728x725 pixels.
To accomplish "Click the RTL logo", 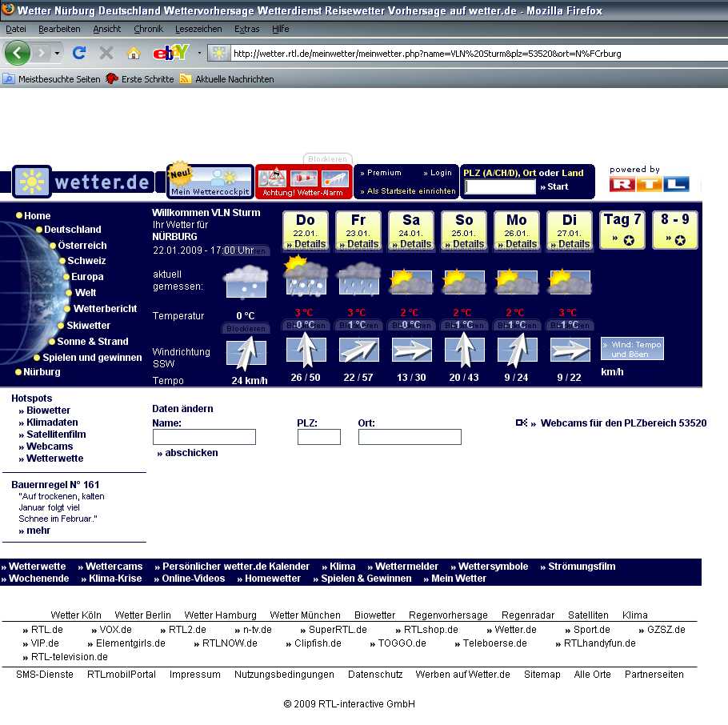I will point(649,184).
